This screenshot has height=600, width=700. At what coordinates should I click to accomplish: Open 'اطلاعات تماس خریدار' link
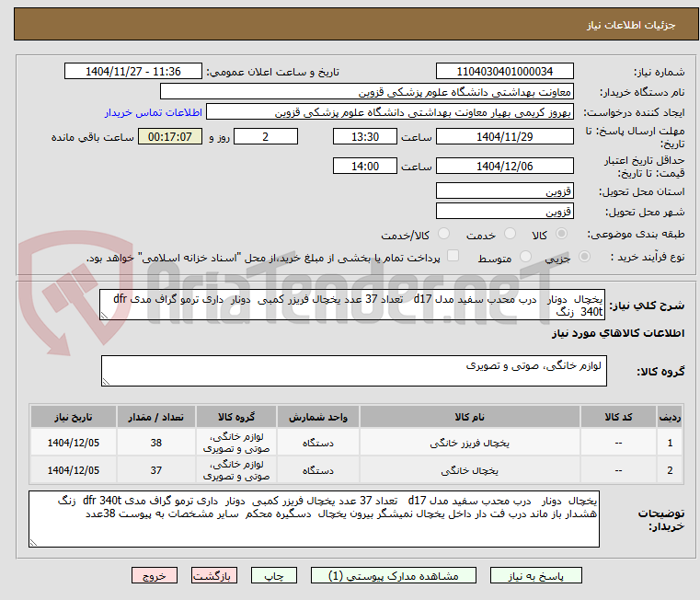[153, 112]
